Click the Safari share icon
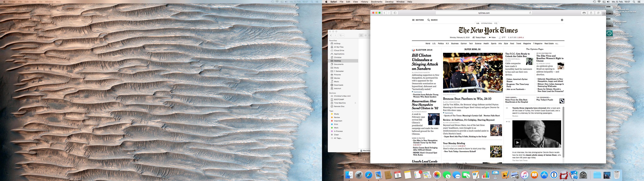 591,13
